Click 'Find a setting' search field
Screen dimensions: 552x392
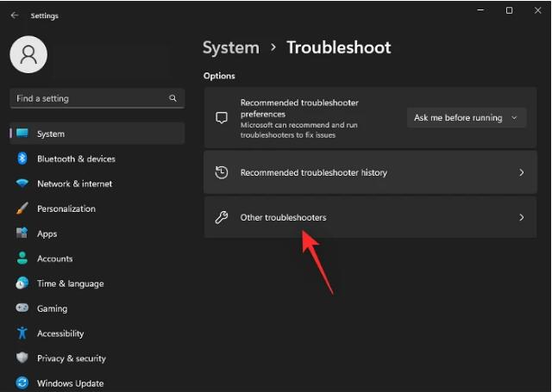tap(97, 98)
